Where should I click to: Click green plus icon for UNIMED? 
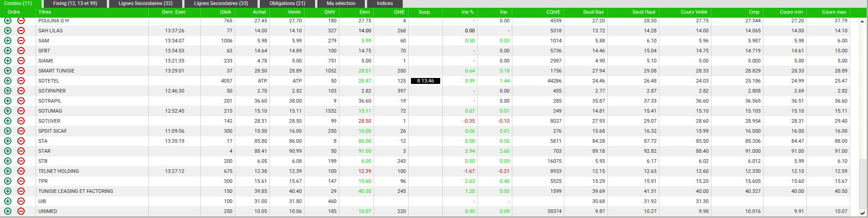[x=8, y=211]
